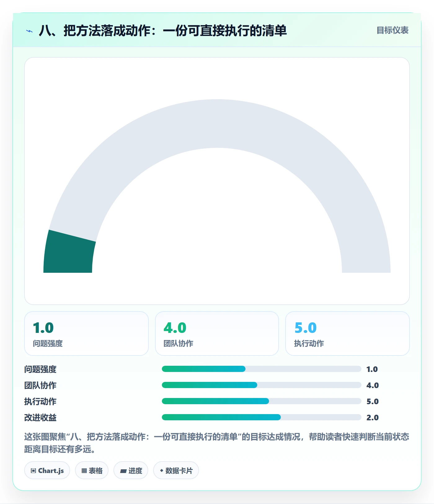Screen dimensions: 434x504
Task: Click the 改进收益 progress bar
Action: click(262, 417)
